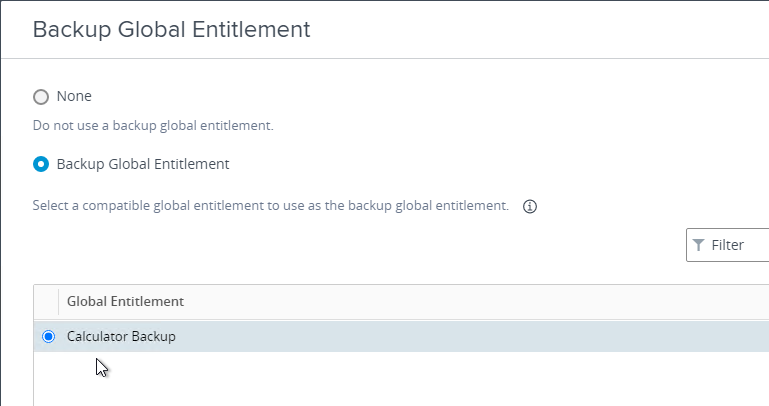Sort by Global Entitlement column header
This screenshot has width=769, height=406.
click(x=126, y=301)
